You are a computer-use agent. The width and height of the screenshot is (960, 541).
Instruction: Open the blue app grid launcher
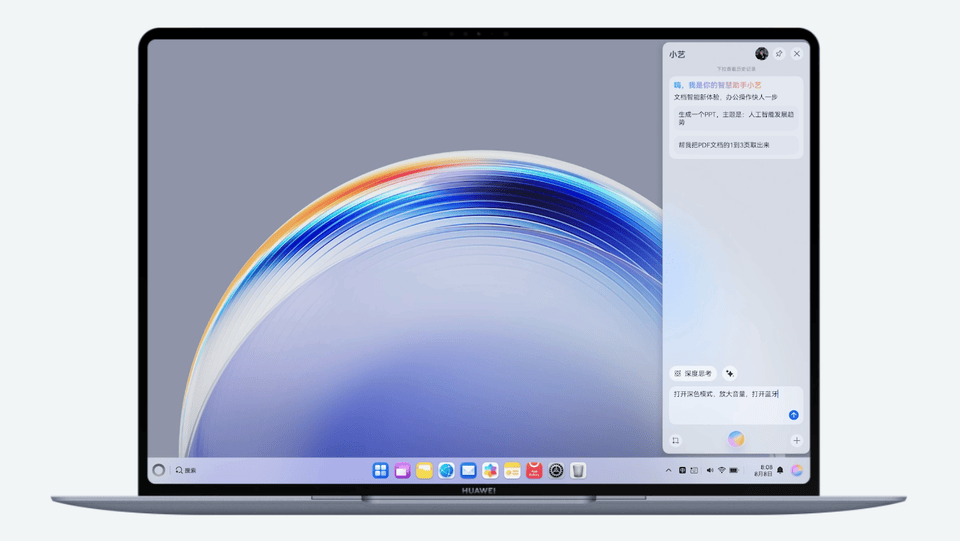380,470
